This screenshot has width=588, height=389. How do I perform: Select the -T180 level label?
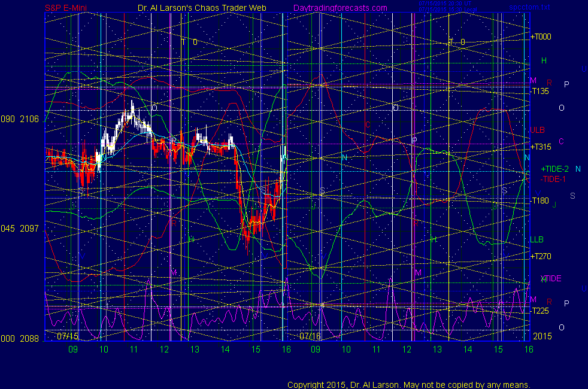[540, 201]
